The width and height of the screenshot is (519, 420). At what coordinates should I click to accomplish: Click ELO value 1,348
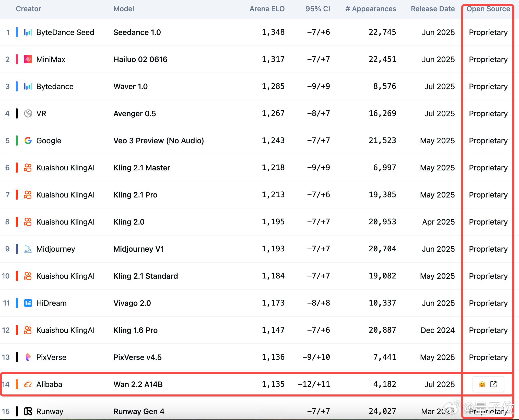tap(273, 32)
